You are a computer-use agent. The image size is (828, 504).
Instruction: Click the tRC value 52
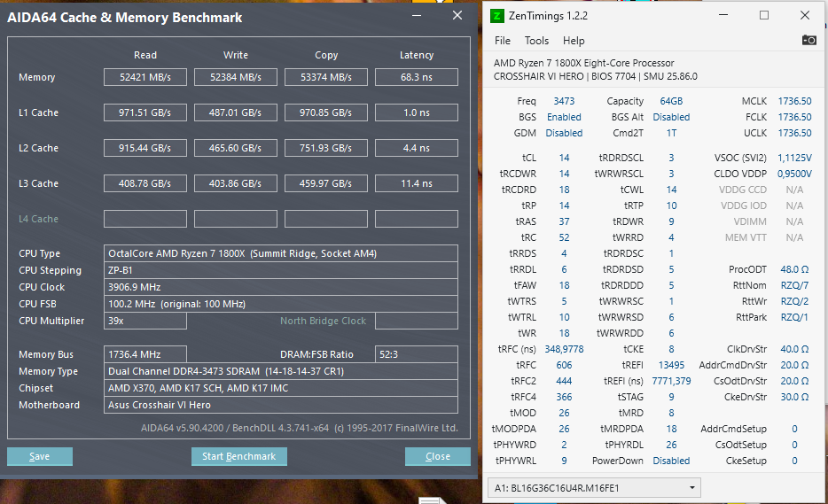tap(564, 237)
